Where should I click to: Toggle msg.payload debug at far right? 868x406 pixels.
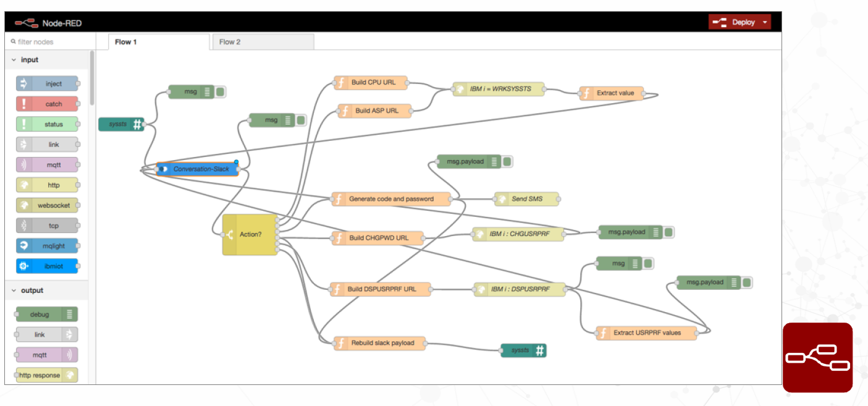(x=746, y=283)
